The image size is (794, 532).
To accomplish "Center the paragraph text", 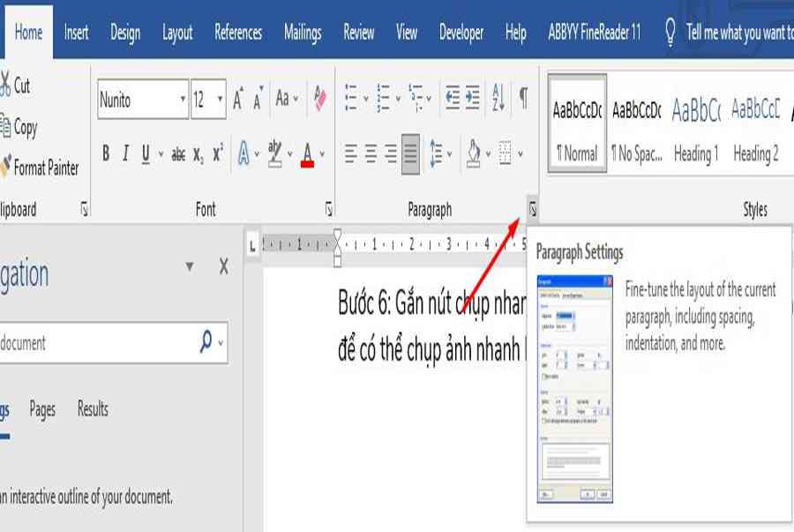I will (371, 153).
